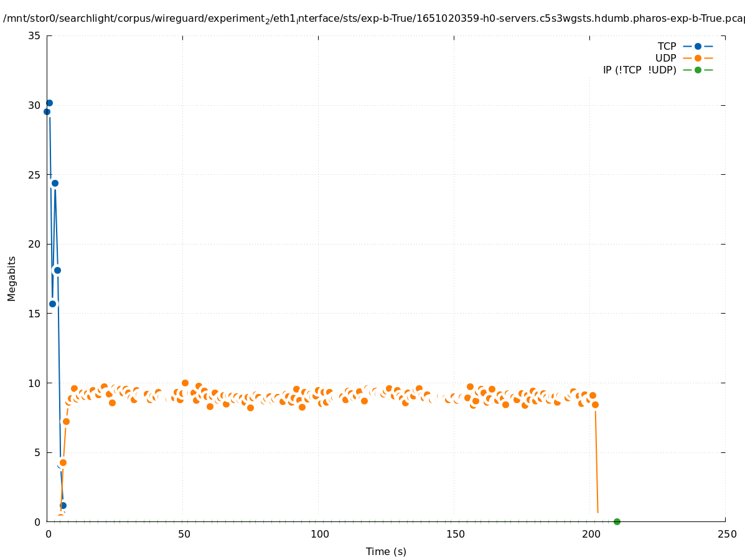
Task: Select the UDP legend label
Action: (x=665, y=58)
